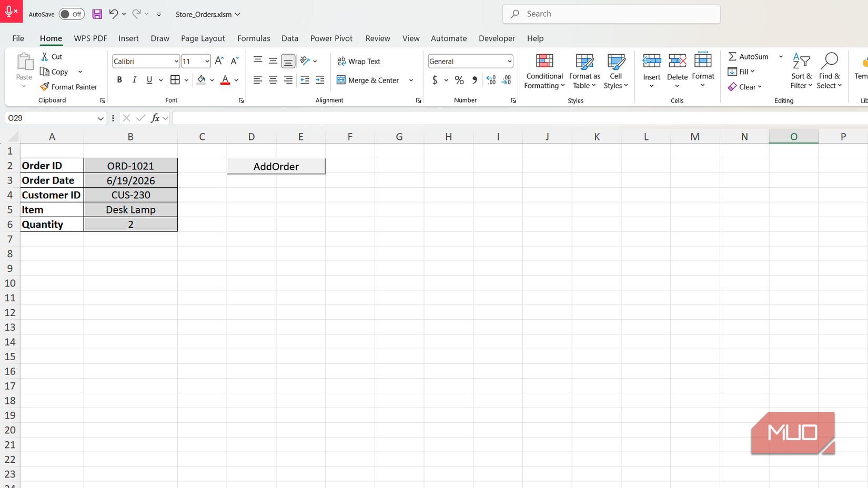Switch to the Developer tab

(x=497, y=38)
